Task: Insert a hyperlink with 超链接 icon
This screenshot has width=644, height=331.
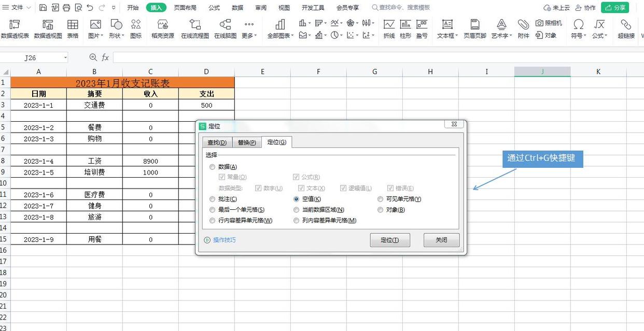Action: 626,29
